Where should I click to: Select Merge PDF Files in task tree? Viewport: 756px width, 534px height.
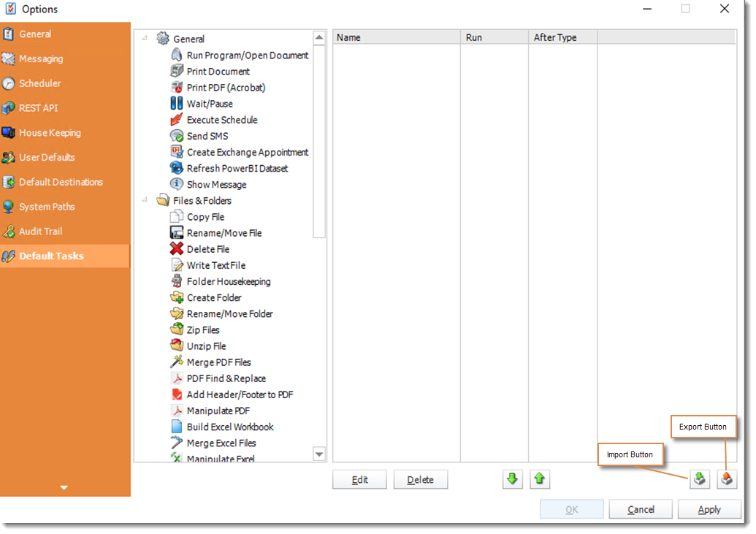click(218, 362)
